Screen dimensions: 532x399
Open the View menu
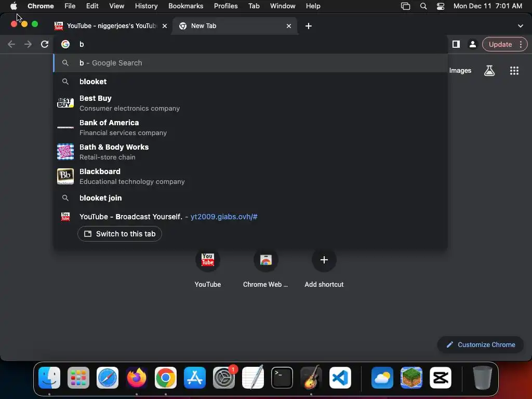116,6
